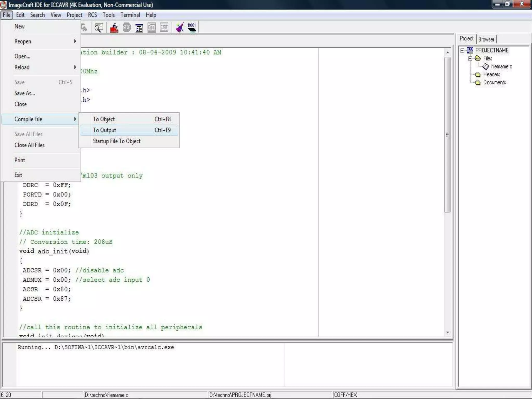
Task: Click editor scrollbar up arrow
Action: click(447, 52)
